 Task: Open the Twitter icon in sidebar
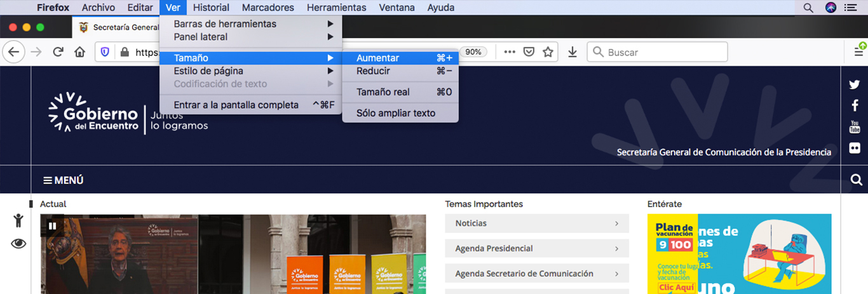(855, 85)
